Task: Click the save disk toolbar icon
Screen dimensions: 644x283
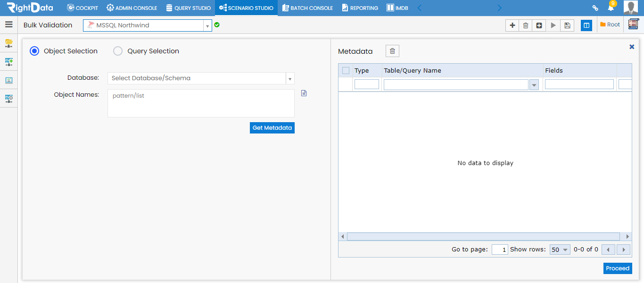Action: click(x=567, y=25)
